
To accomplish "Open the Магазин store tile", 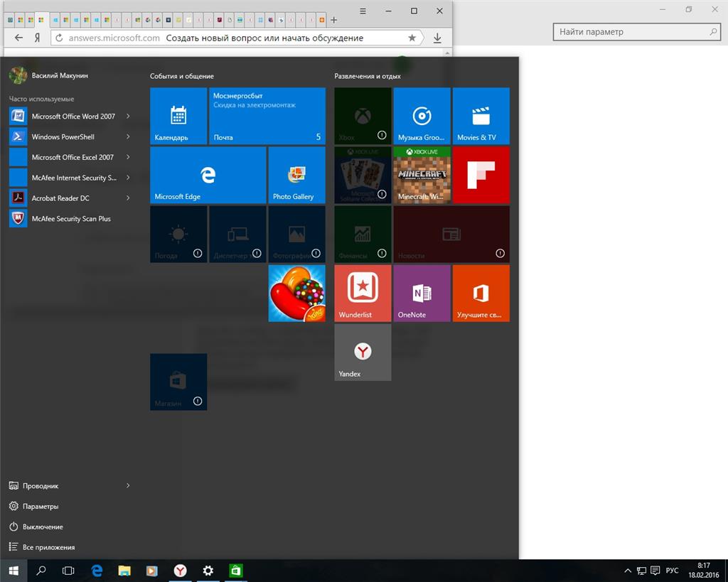I will pyautogui.click(x=178, y=382).
